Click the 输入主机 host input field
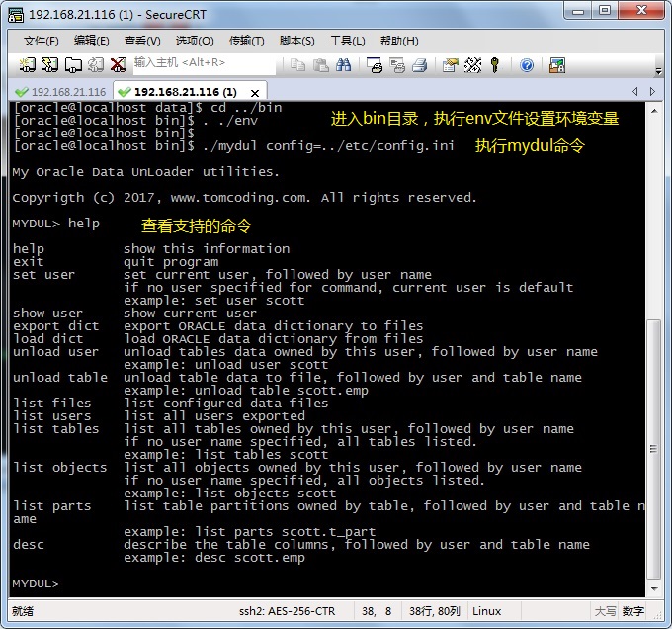672x629 pixels. pyautogui.click(x=204, y=64)
